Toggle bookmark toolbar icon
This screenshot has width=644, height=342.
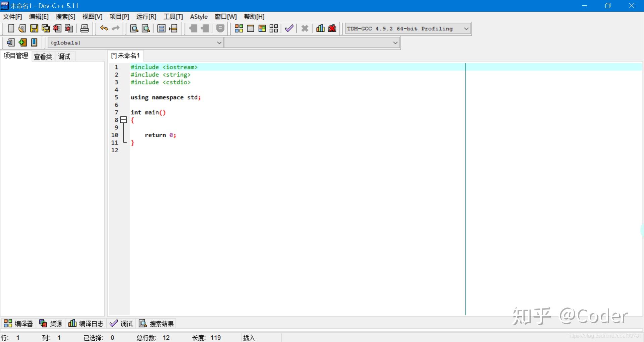tap(220, 28)
